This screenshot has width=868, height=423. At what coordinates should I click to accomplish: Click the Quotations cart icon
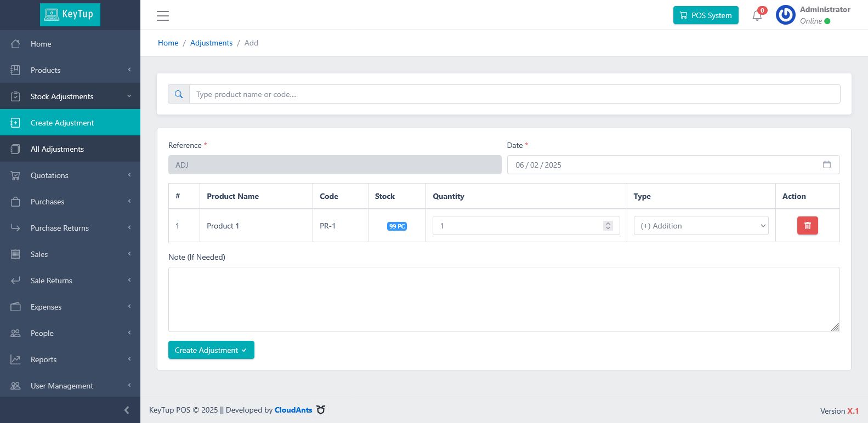(15, 175)
